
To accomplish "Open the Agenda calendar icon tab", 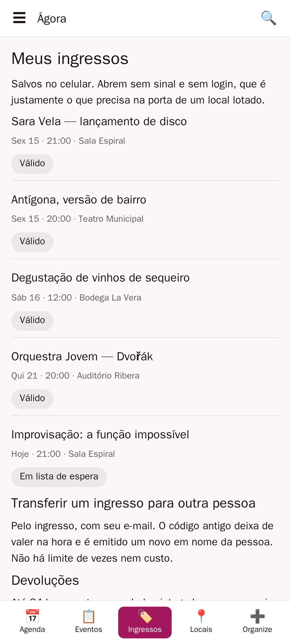I will click(32, 622).
